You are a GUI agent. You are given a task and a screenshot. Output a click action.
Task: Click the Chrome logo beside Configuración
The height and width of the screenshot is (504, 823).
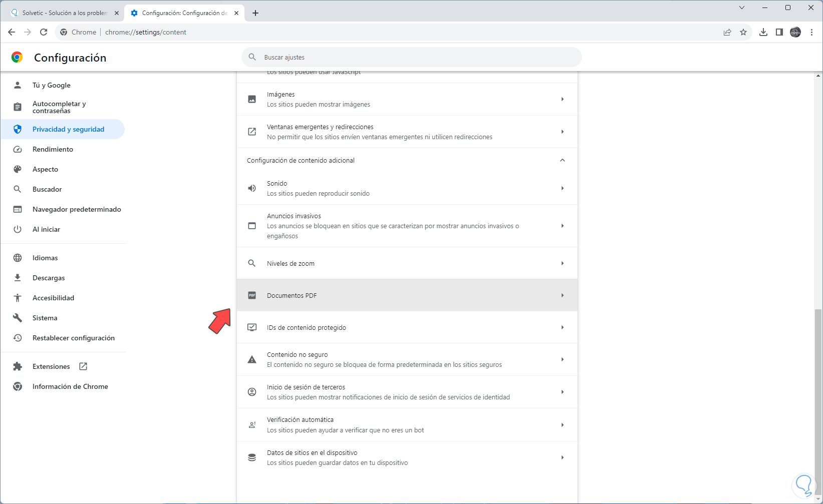(17, 58)
